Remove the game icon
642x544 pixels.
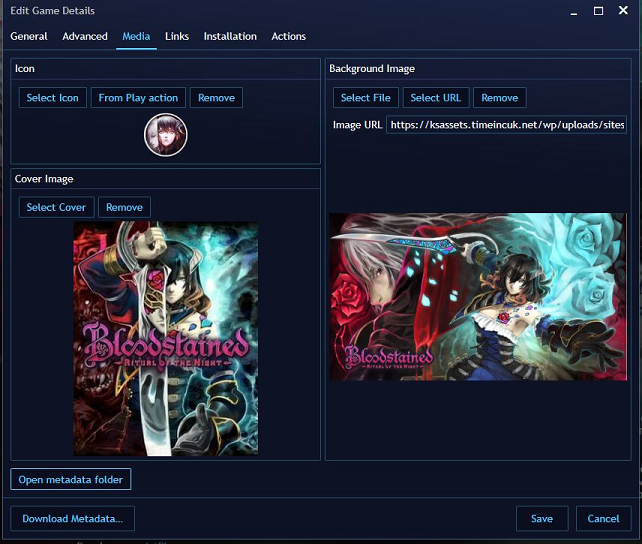(x=217, y=97)
